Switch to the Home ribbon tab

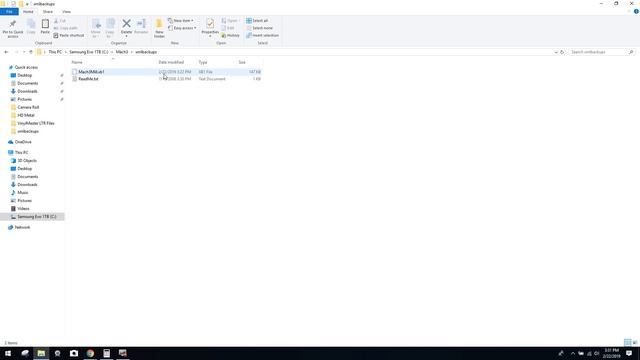(28, 11)
